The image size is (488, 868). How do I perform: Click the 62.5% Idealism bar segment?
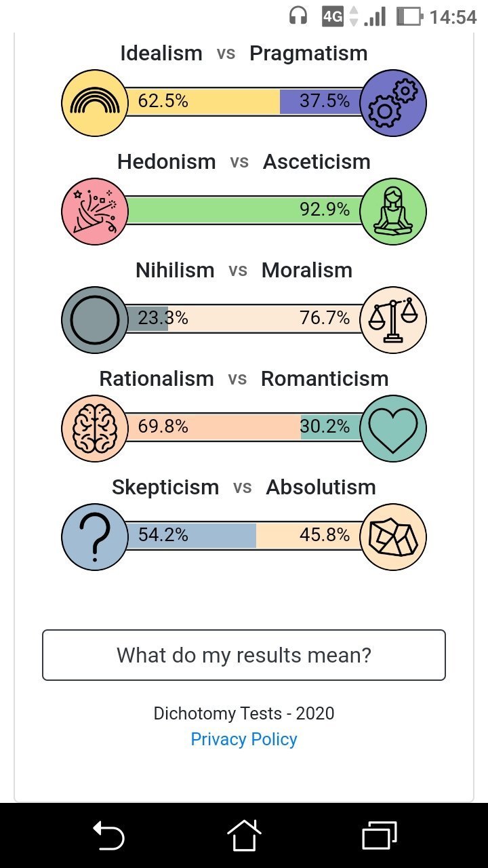tap(203, 102)
